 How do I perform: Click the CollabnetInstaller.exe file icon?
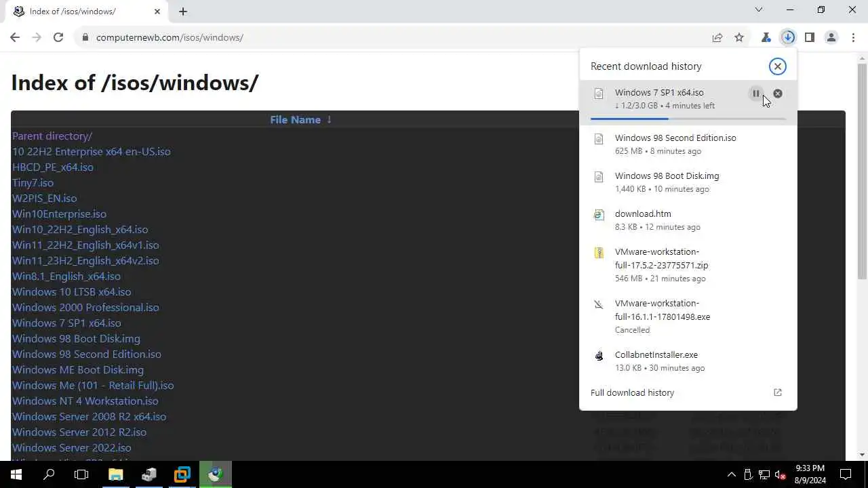tap(599, 356)
